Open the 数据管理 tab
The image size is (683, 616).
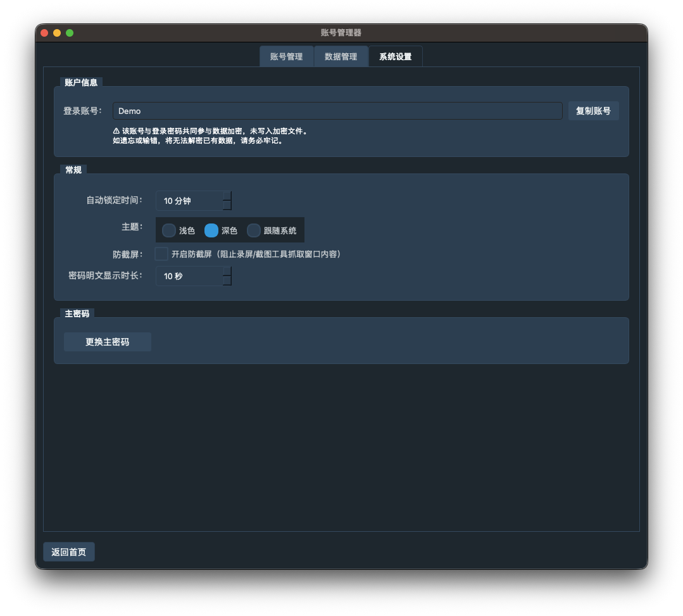(341, 56)
